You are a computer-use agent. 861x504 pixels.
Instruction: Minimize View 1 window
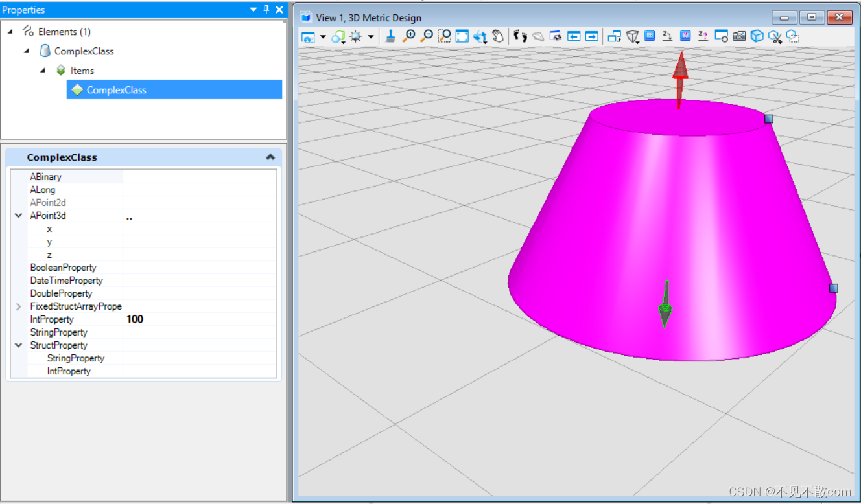pyautogui.click(x=784, y=17)
